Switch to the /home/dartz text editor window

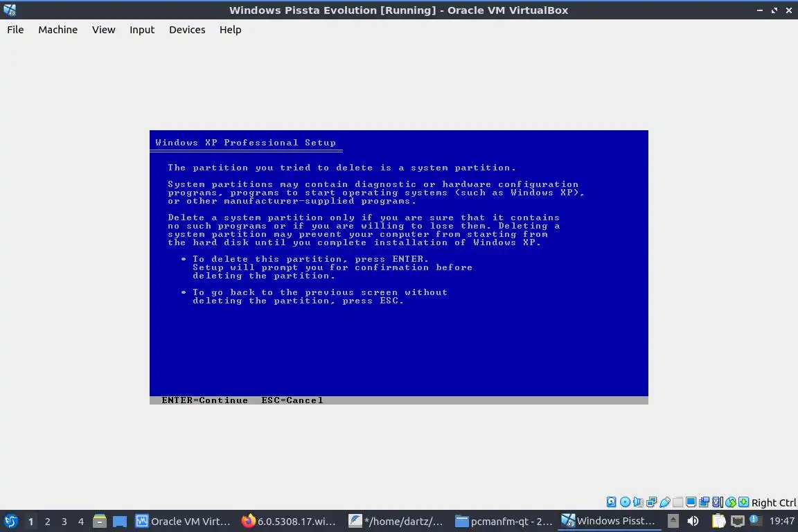coord(396,521)
